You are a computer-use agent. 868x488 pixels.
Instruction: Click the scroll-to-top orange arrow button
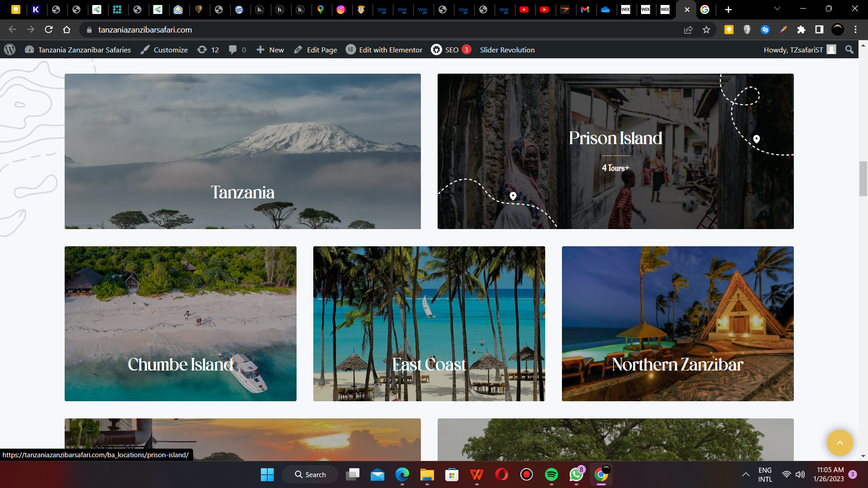pos(840,443)
